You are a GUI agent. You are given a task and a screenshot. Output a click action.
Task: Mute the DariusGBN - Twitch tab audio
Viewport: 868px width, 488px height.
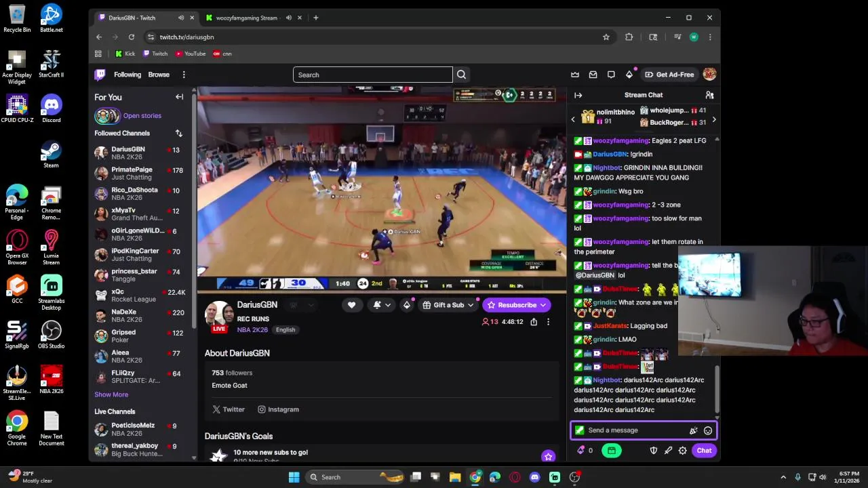(181, 18)
